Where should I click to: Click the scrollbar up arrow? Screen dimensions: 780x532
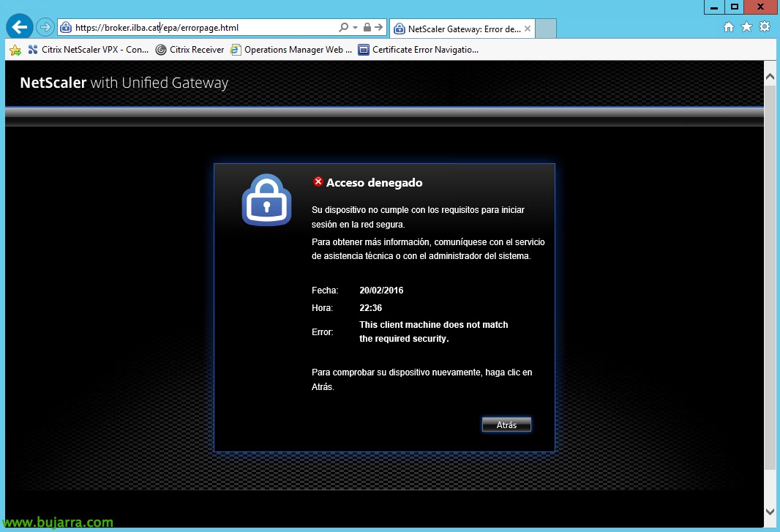tap(770, 77)
